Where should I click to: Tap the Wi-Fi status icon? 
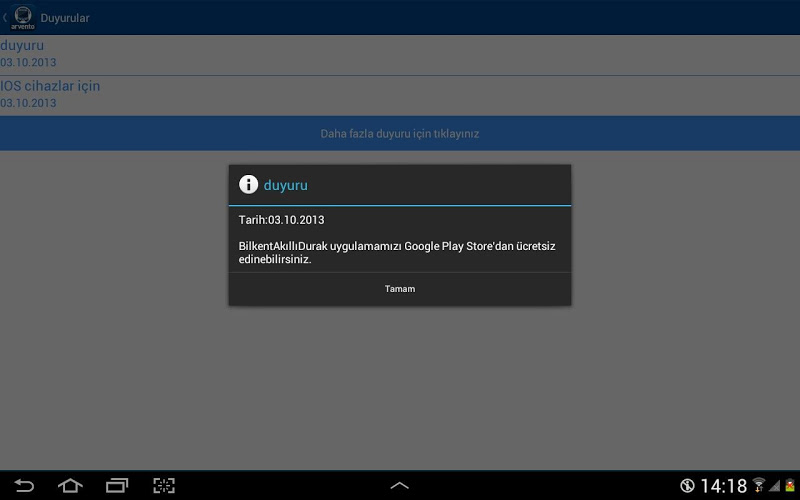pos(759,485)
